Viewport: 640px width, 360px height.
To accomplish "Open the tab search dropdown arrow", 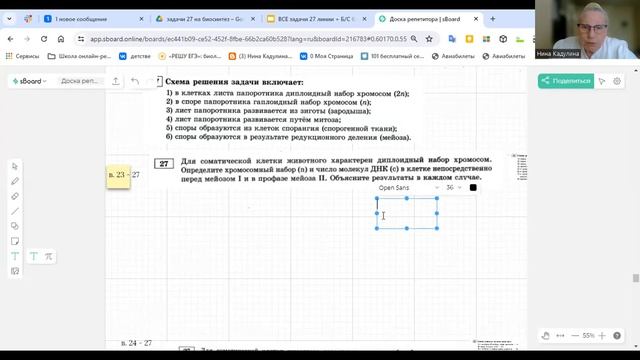I will [x=9, y=19].
